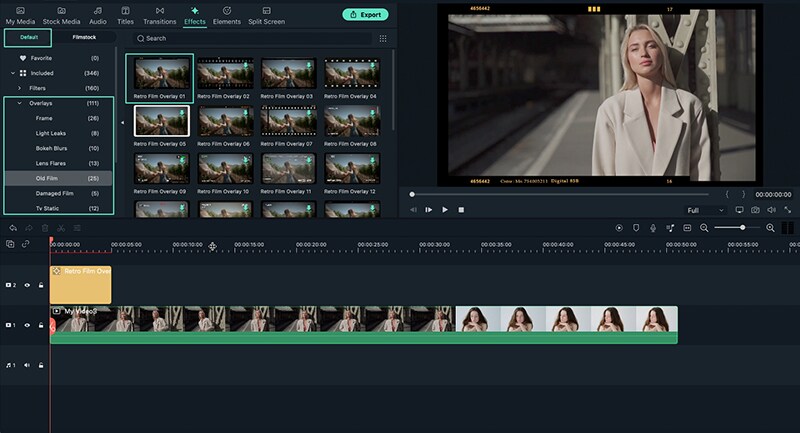Screen dimensions: 800x433
Task: Collapse the Overlays category
Action: pyautogui.click(x=20, y=103)
